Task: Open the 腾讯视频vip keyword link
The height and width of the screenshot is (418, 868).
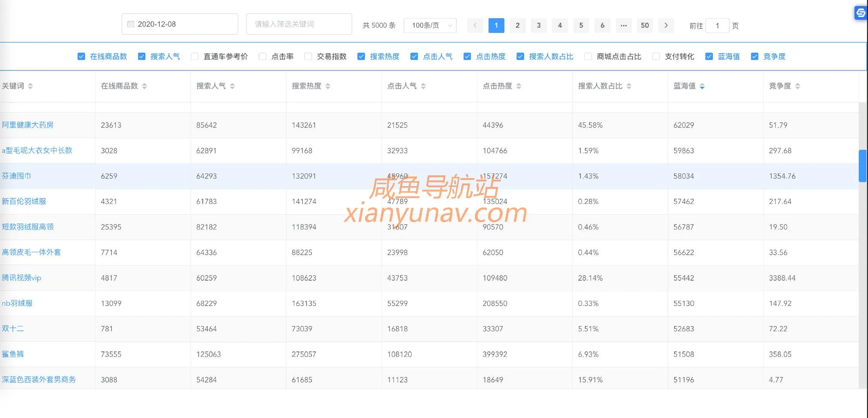Action: pyautogui.click(x=21, y=278)
